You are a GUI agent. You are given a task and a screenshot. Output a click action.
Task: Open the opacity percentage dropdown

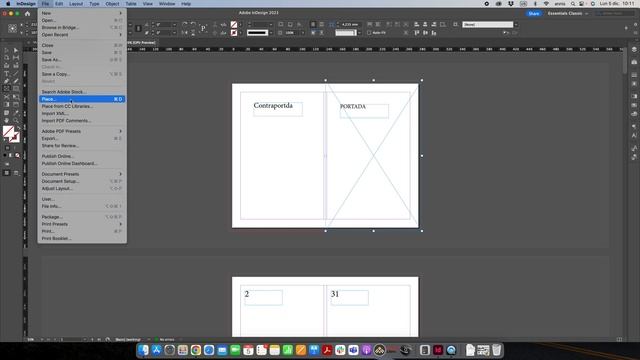pyautogui.click(x=303, y=33)
